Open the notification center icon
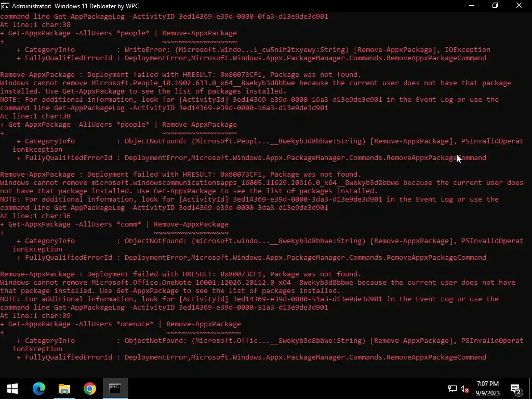Viewport: 532px width, 399px height. pyautogui.click(x=515, y=389)
